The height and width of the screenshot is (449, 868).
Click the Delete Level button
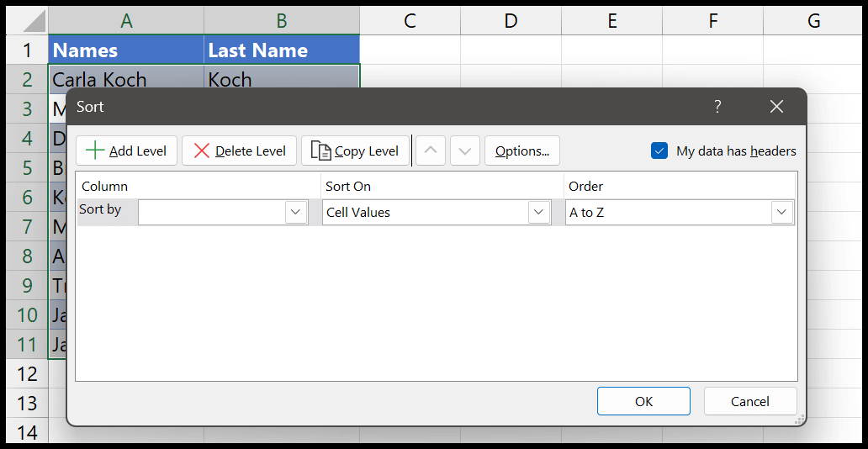[239, 151]
